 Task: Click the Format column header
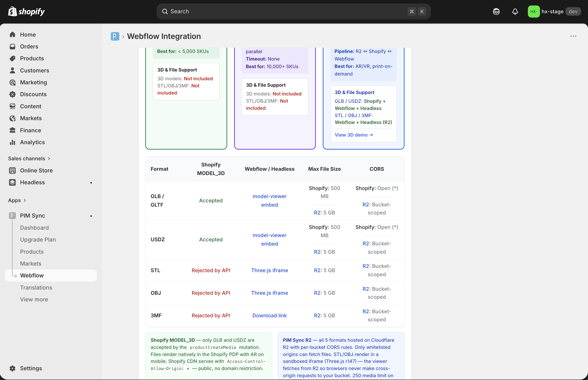159,169
